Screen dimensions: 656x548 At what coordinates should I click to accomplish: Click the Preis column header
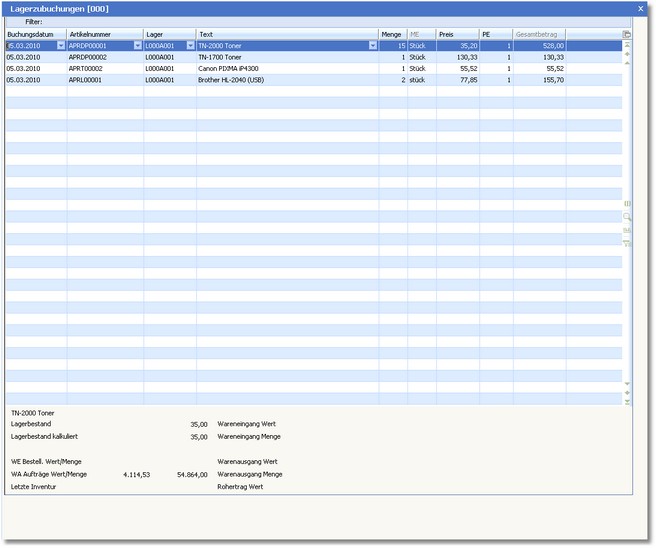[456, 34]
